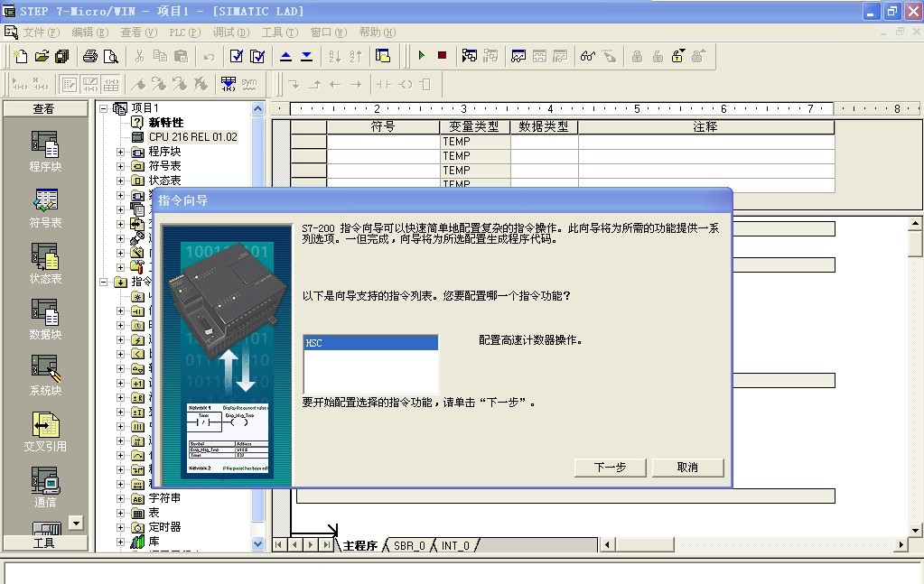This screenshot has width=924, height=584.
Task: Open the 编辑(E) menu
Action: pyautogui.click(x=89, y=32)
